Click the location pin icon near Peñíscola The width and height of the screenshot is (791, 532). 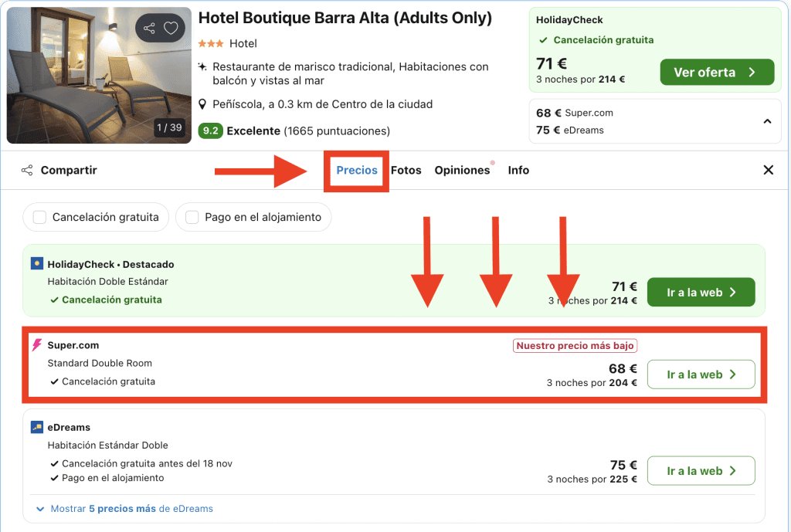click(202, 104)
